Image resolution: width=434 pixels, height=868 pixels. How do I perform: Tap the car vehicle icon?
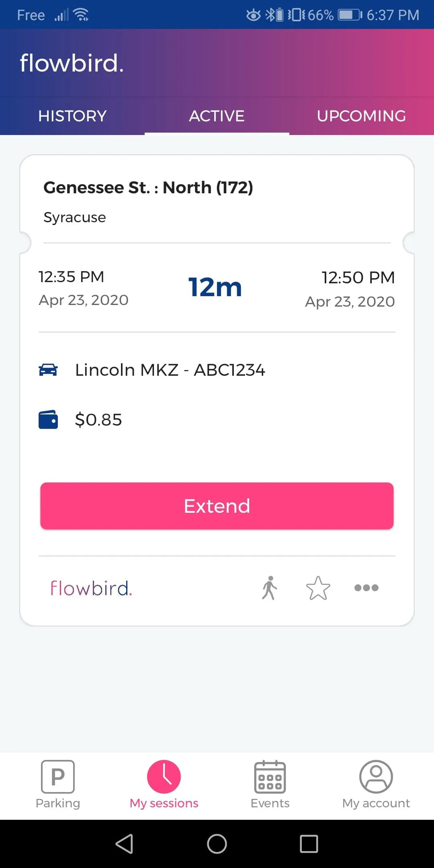pyautogui.click(x=48, y=370)
